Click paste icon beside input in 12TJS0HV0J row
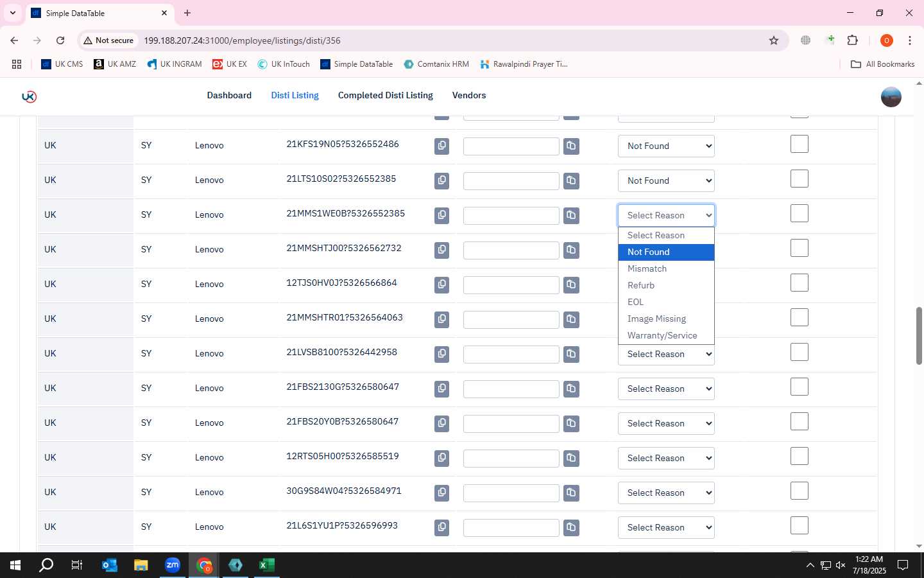The height and width of the screenshot is (578, 924). click(x=571, y=285)
